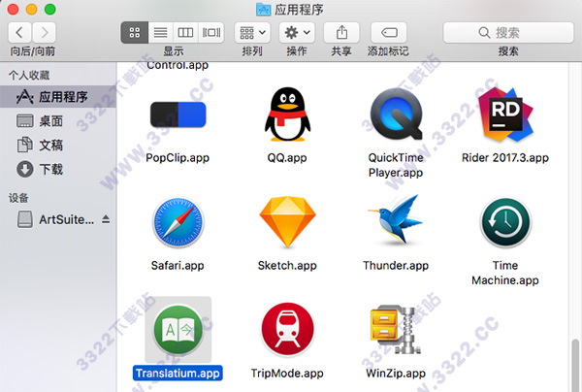Click the Favorites (个人收藏) section header

click(29, 76)
